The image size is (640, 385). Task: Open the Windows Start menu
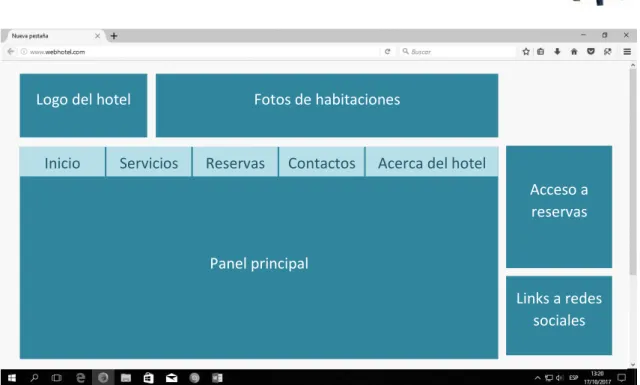(12, 378)
